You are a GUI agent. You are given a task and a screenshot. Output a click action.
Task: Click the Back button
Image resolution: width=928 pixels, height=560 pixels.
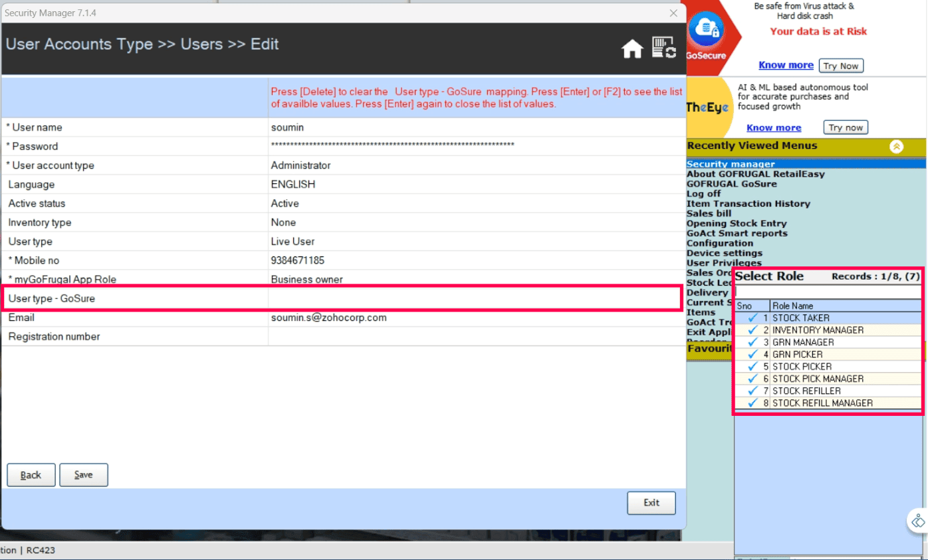(x=31, y=475)
